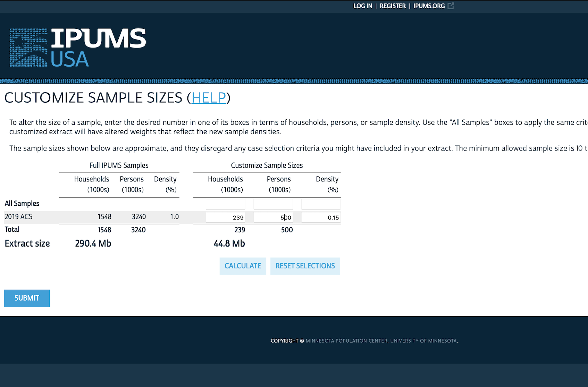
Task: Submit the customized sample sizes
Action: click(x=27, y=298)
